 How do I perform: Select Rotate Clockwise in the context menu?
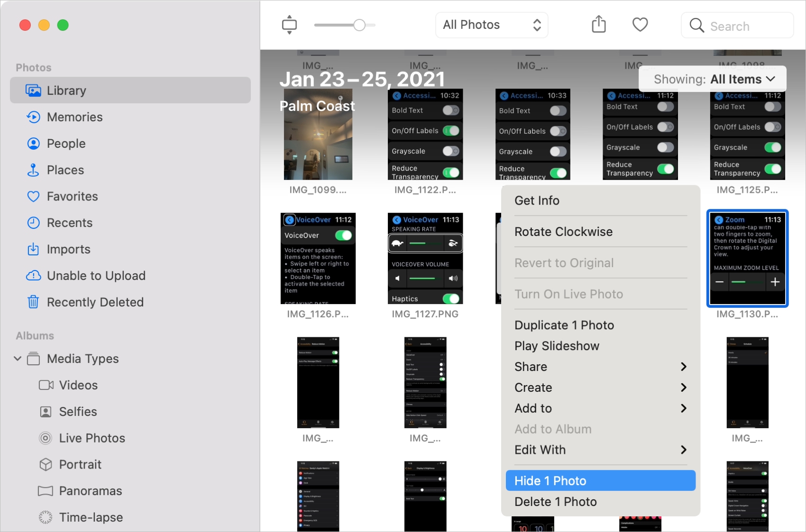[601, 232]
